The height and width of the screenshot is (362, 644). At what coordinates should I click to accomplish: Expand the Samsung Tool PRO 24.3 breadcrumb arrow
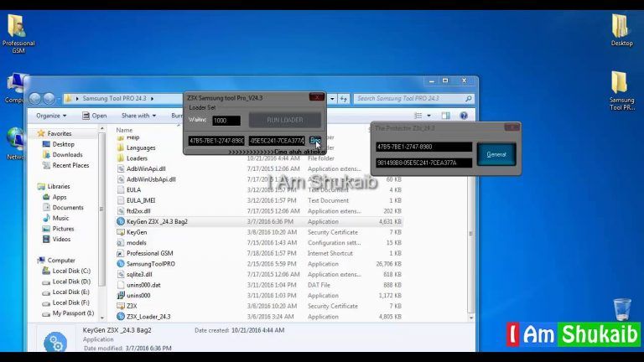point(152,99)
